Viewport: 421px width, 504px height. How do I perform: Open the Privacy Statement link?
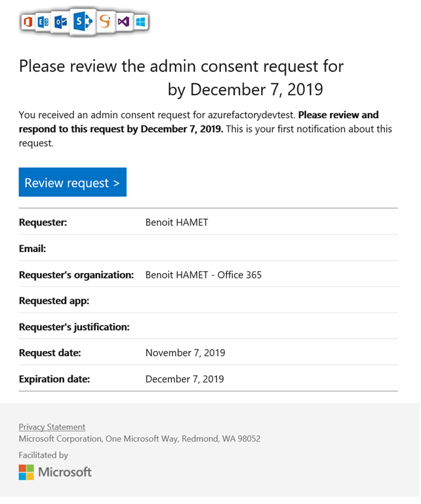52,427
